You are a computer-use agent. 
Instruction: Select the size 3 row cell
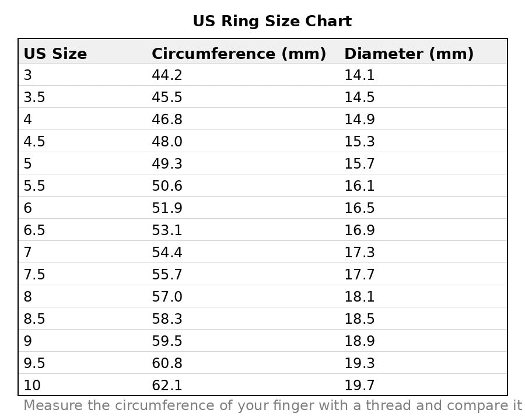pos(28,75)
